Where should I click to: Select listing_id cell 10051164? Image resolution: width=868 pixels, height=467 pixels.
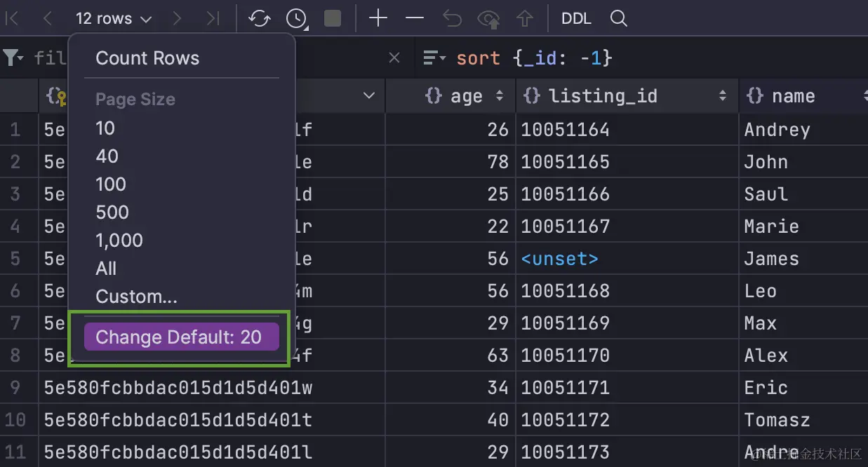point(627,130)
